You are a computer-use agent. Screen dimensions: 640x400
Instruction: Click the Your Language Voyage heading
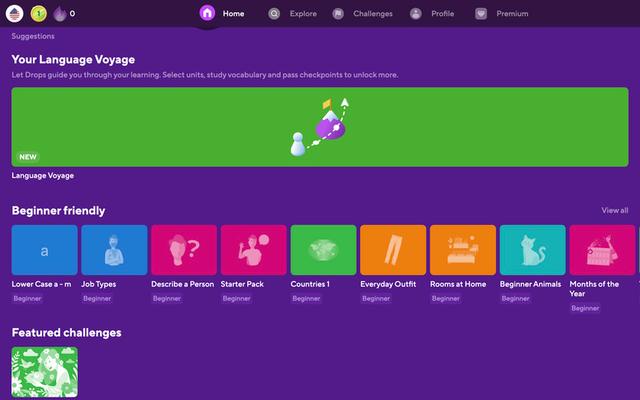click(x=73, y=60)
